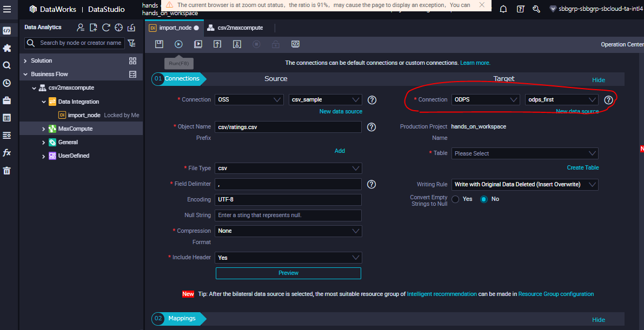Open the target Table Please Select dropdown
Image resolution: width=644 pixels, height=330 pixels.
[x=525, y=153]
